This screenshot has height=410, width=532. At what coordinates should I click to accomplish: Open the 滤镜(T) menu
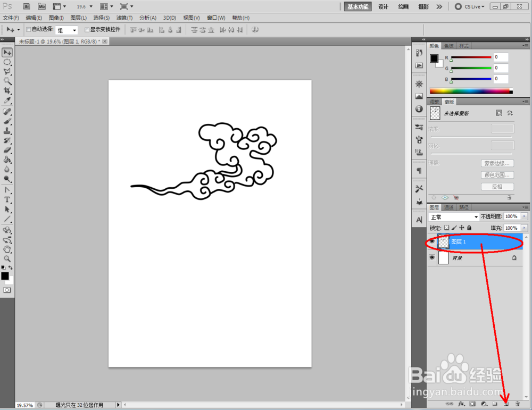(x=124, y=18)
